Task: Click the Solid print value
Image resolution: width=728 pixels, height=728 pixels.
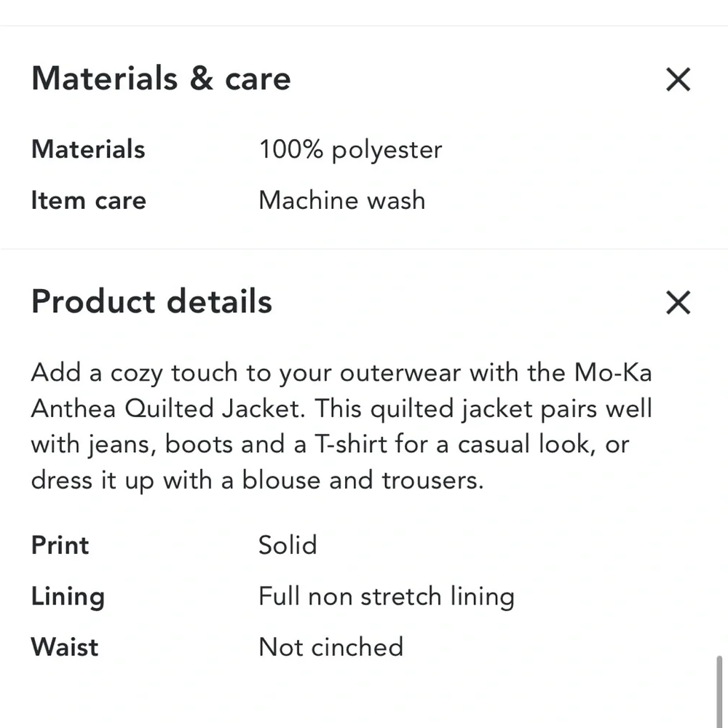Action: (288, 545)
